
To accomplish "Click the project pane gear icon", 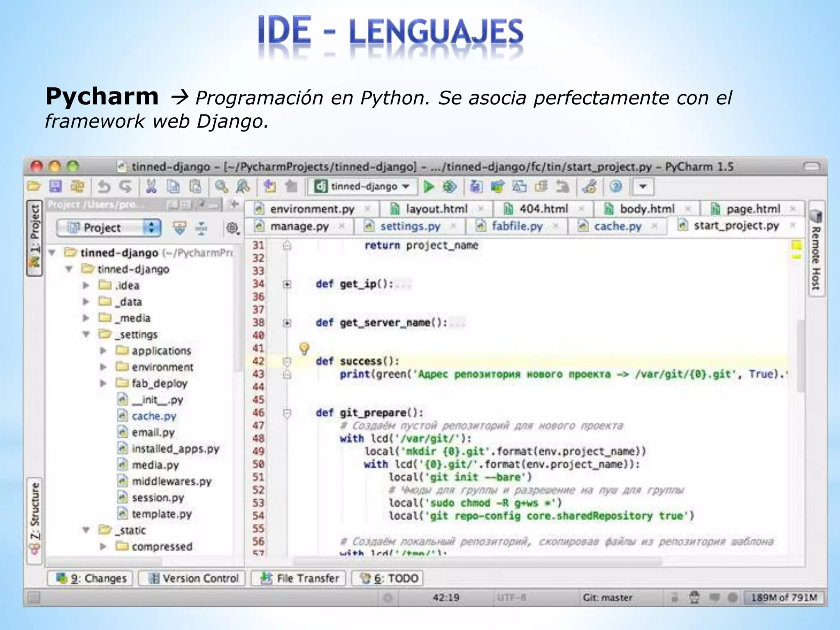I will point(232,228).
